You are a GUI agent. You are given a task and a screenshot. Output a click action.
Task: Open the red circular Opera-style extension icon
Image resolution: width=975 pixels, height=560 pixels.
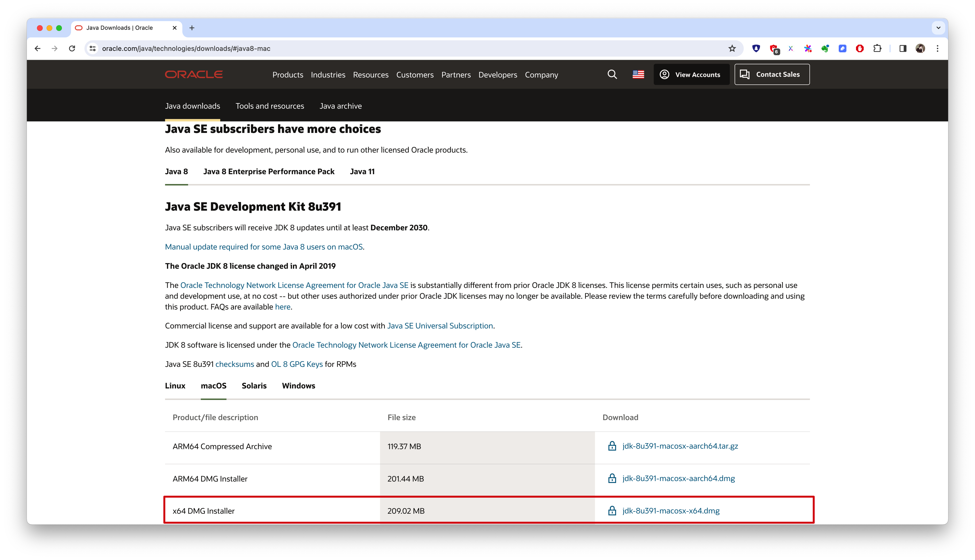pos(860,48)
